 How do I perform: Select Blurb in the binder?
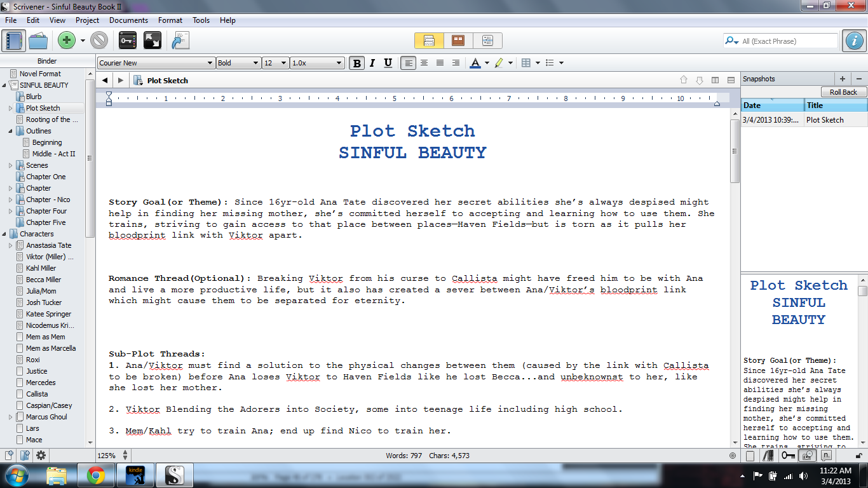pos(34,97)
